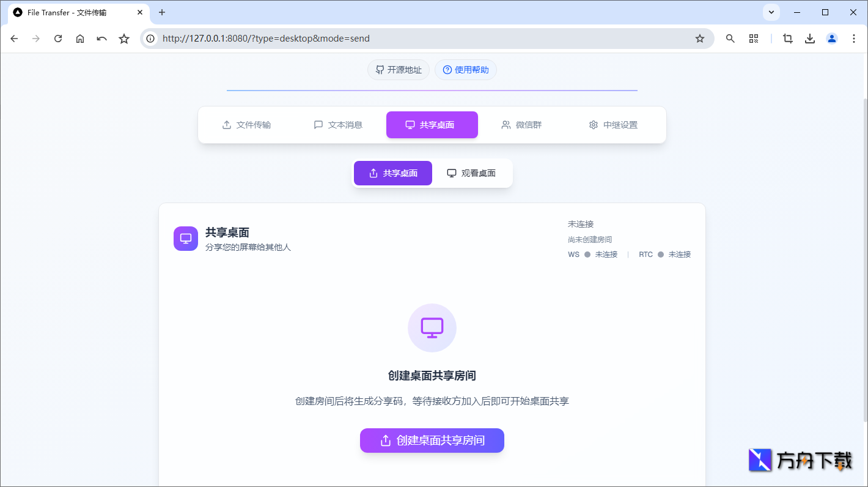Click the gear icon on 中继设置 tab

593,124
